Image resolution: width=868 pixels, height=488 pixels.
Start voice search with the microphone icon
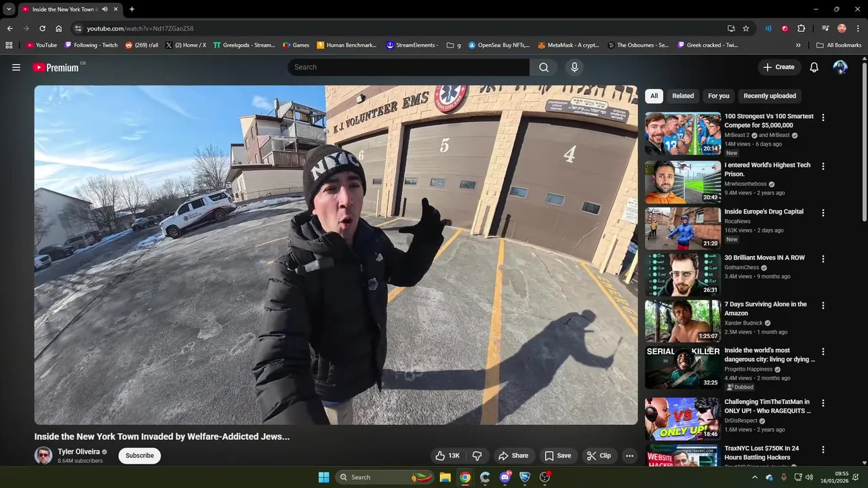click(x=574, y=67)
